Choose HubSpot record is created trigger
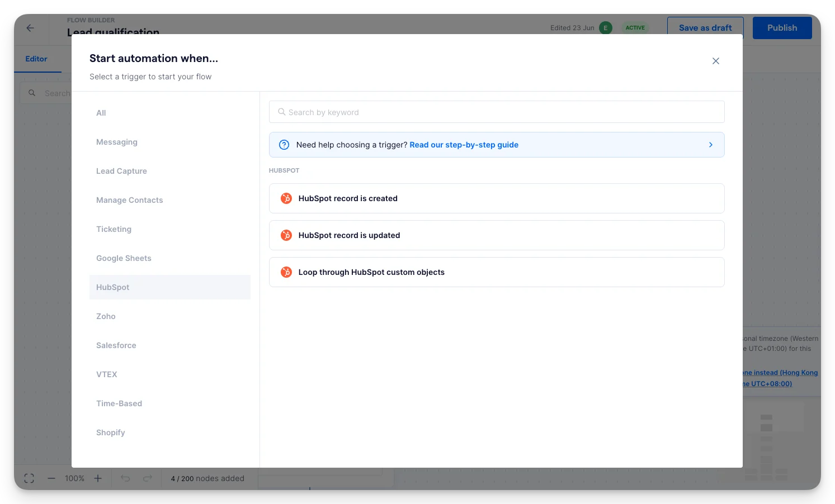Screen dimensions: 835x504 (x=497, y=198)
